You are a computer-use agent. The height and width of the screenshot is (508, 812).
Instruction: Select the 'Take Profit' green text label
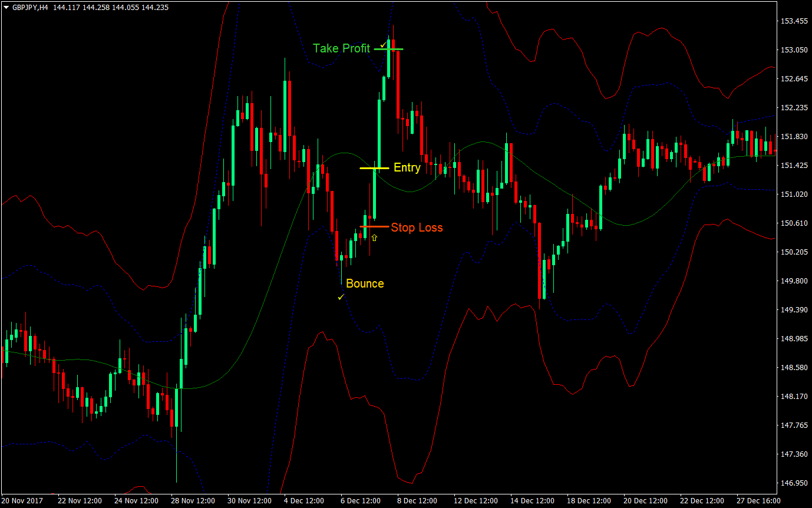pyautogui.click(x=342, y=48)
